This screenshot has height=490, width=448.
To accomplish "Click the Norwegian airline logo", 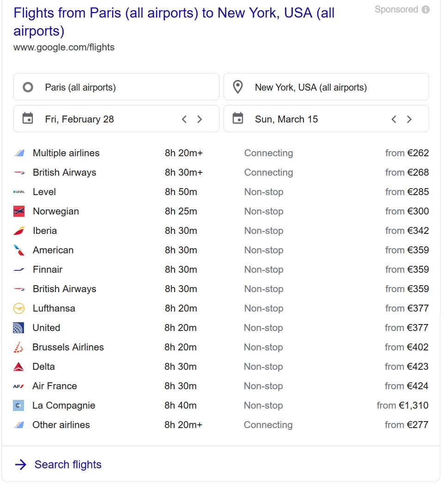I will click(x=19, y=211).
